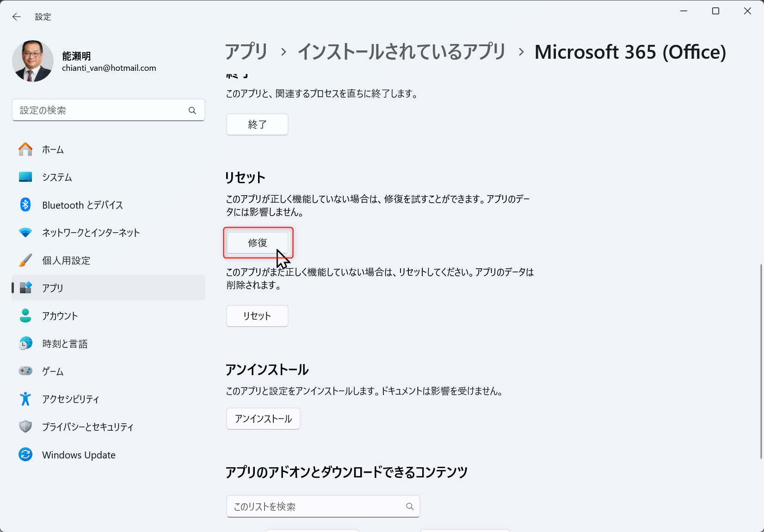Go to アプリ breadcrumb link
Screen dimensions: 764x532
point(246,52)
